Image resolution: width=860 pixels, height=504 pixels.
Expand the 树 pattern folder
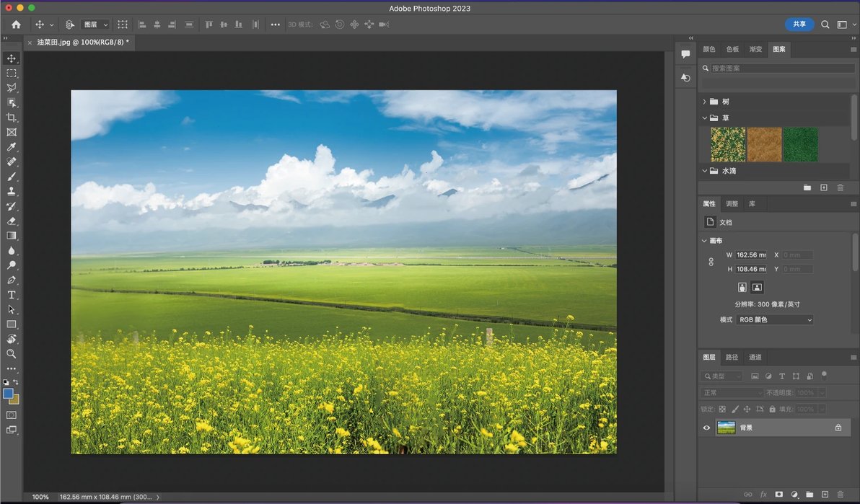pos(705,102)
